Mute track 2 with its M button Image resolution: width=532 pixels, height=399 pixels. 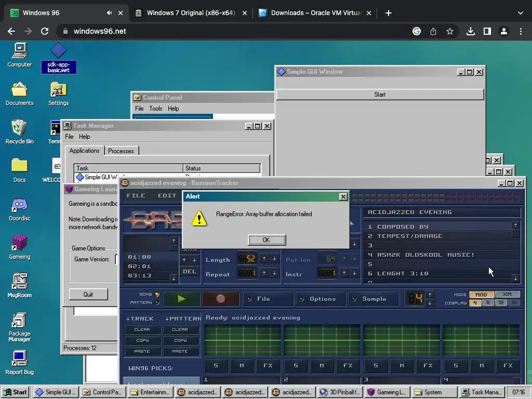(x=322, y=365)
